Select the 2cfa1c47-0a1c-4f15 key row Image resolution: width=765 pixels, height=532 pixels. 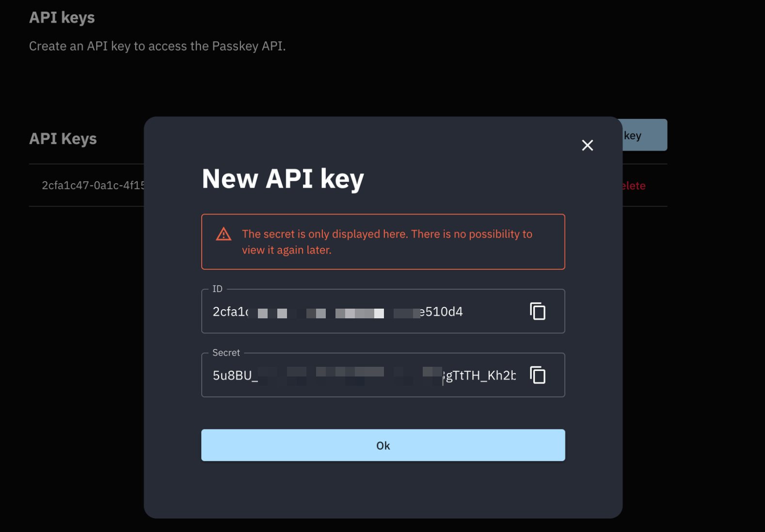[86, 186]
